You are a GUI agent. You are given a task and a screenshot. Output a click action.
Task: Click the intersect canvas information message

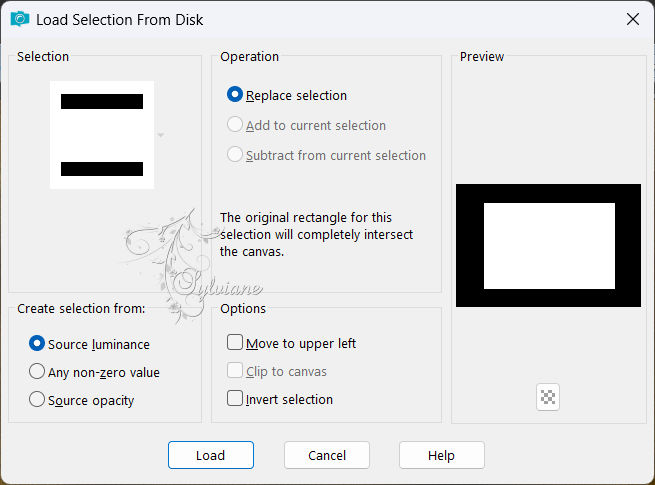[316, 234]
